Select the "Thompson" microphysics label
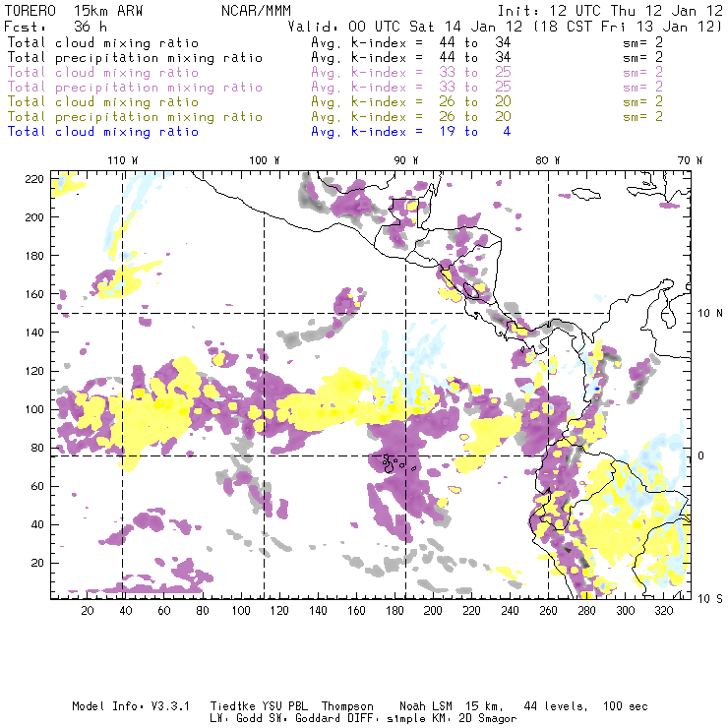This screenshot has width=728, height=728. [x=347, y=706]
